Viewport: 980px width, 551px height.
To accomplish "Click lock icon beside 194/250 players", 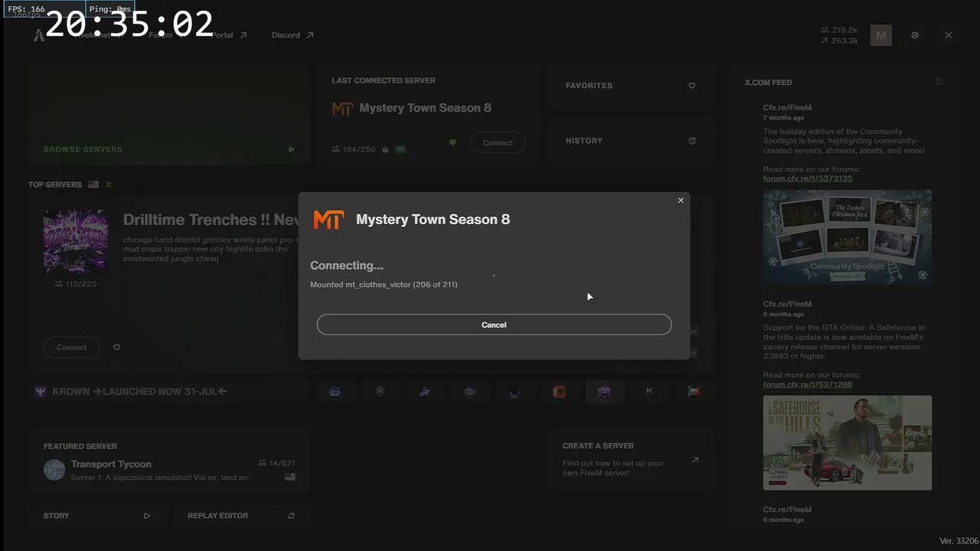I will (385, 149).
